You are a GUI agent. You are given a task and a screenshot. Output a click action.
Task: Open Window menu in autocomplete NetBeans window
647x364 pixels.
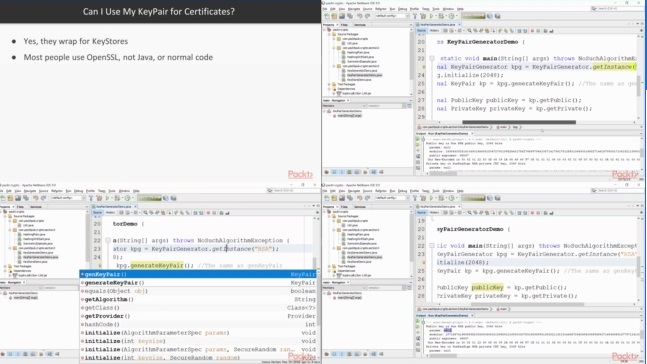(124, 191)
